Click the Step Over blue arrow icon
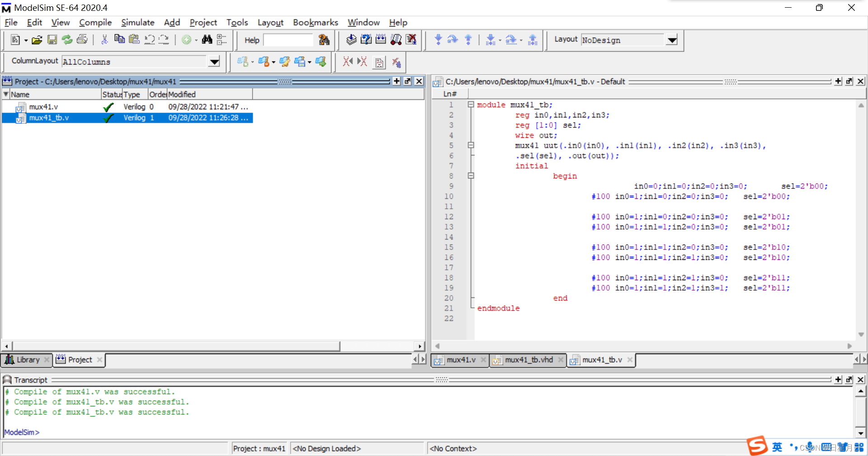 click(x=453, y=40)
